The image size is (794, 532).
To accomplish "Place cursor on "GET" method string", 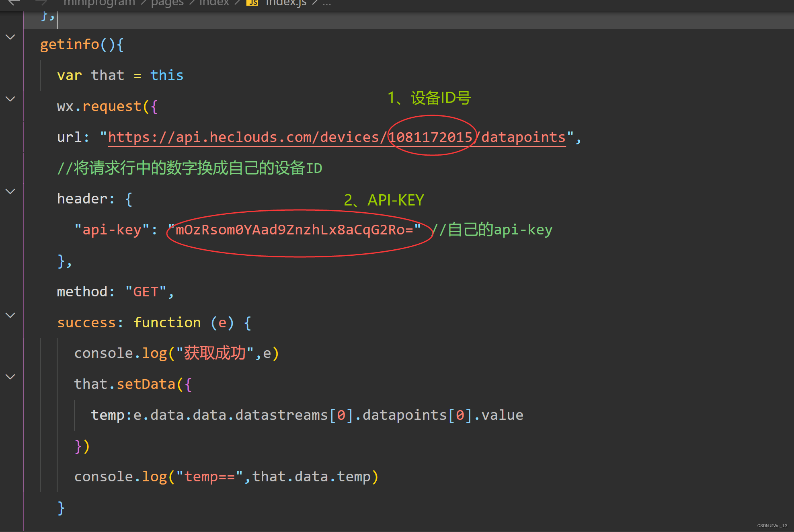I will [x=146, y=292].
